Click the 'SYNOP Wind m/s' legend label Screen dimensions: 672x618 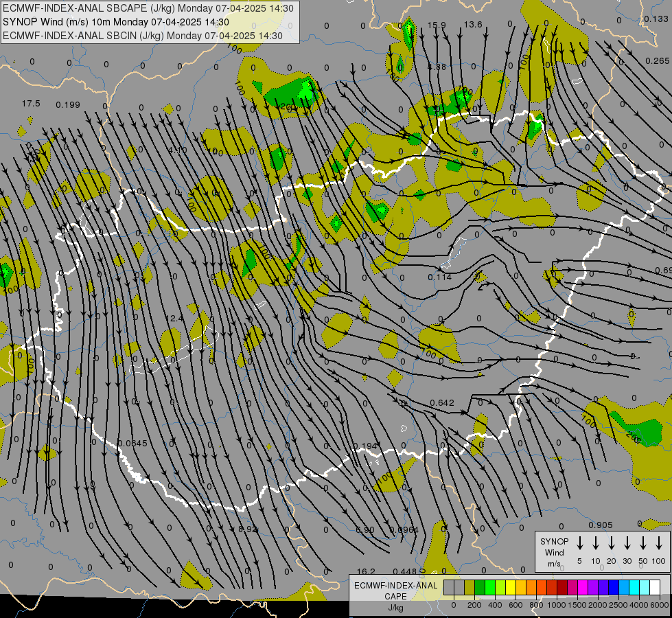click(x=554, y=552)
